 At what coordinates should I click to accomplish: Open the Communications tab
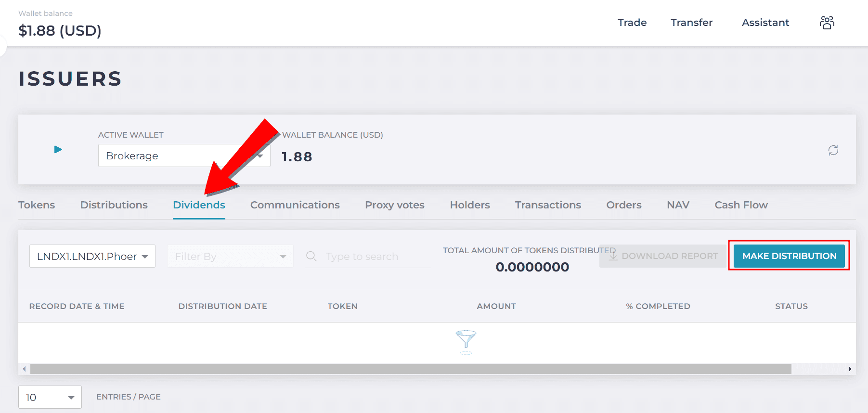(x=295, y=205)
